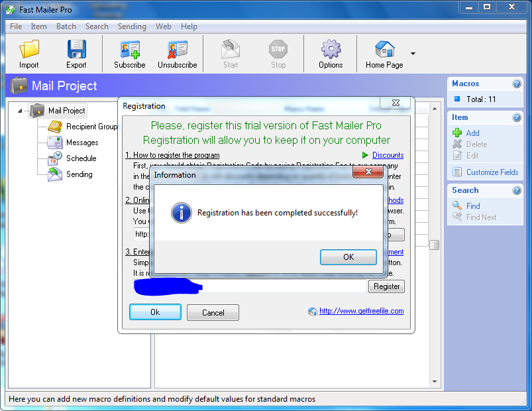
Task: Click Delete in the Item panel
Action: coord(477,145)
